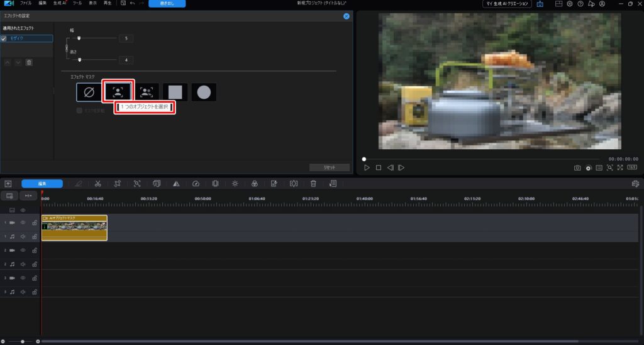
Task: Pick the rectangle effect mask shape
Action: click(175, 92)
